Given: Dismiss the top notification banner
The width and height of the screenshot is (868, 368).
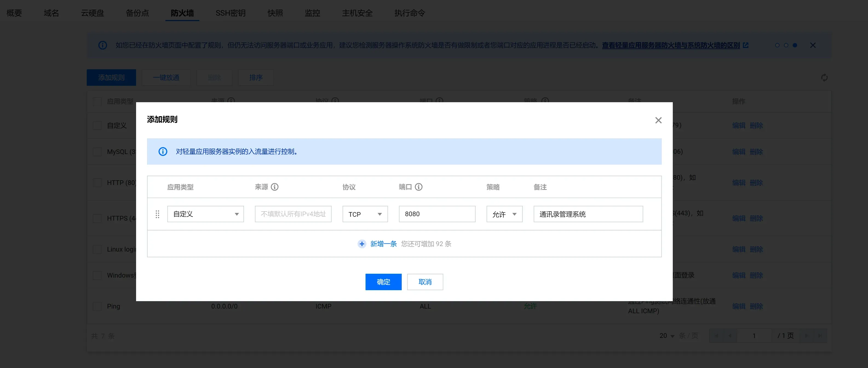Looking at the screenshot, I should pyautogui.click(x=812, y=45).
